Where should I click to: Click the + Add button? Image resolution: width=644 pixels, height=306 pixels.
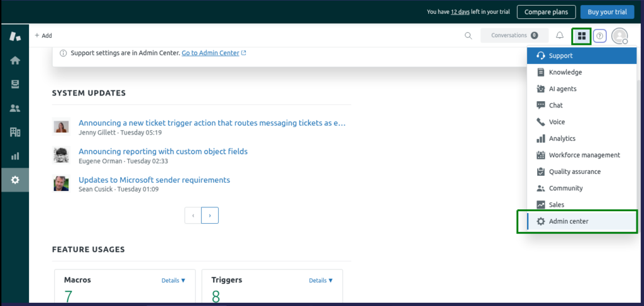point(43,36)
